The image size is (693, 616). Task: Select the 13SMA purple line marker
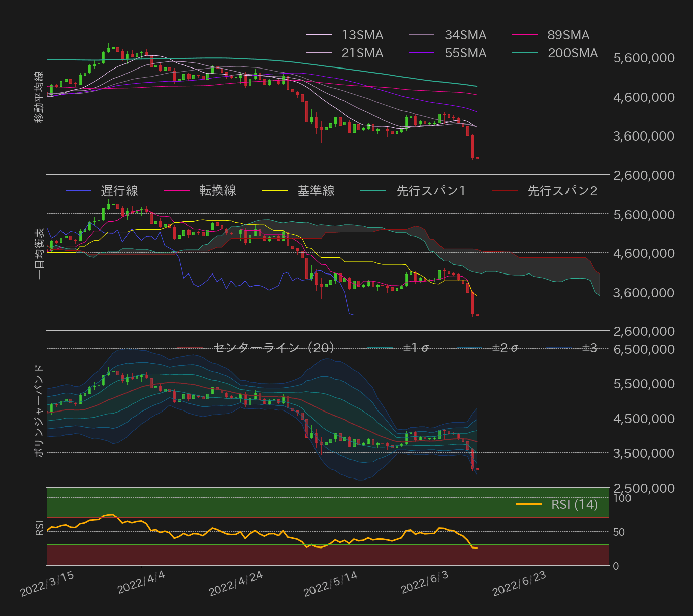[x=318, y=35]
